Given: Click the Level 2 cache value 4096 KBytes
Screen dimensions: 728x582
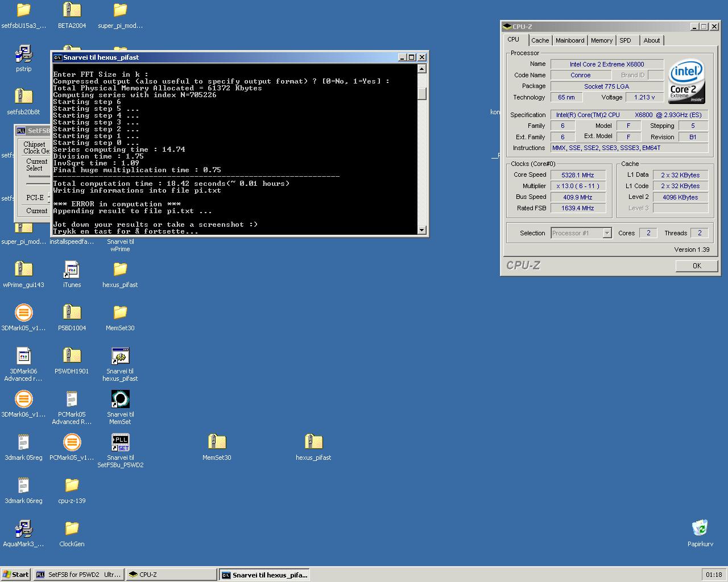Looking at the screenshot, I should point(680,197).
